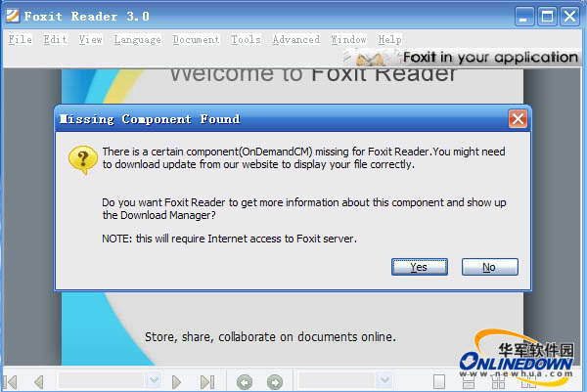The height and width of the screenshot is (392, 587).
Task: Click the Foxit Reader title bar app icon
Action: 13,16
